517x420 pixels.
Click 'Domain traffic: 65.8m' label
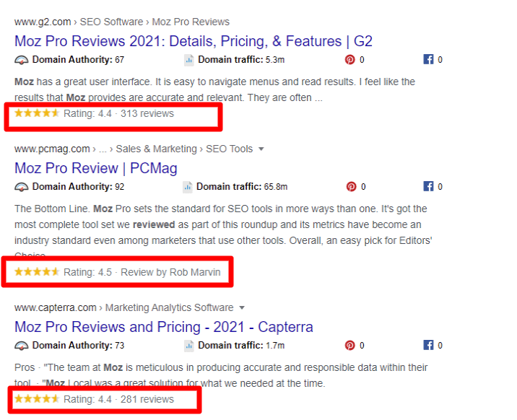click(242, 187)
